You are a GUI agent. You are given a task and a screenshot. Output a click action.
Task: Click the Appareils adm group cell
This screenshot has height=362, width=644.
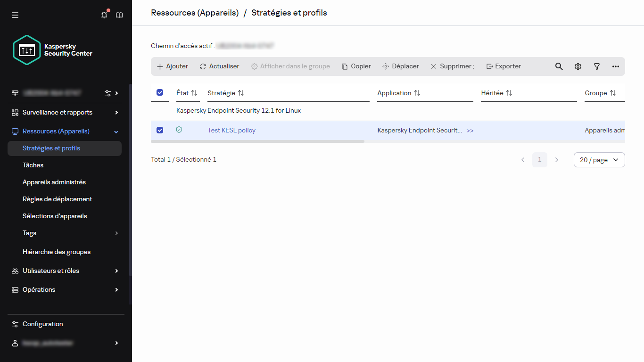[x=605, y=131]
